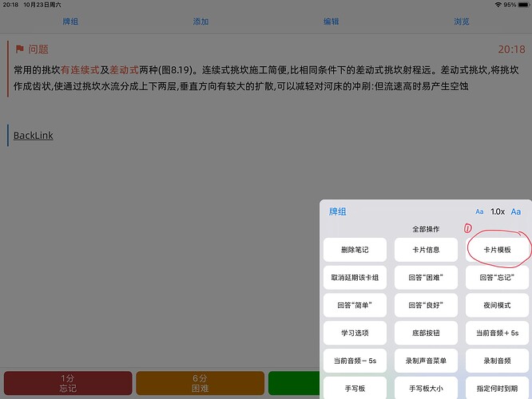Start 录制音频

[497, 361]
